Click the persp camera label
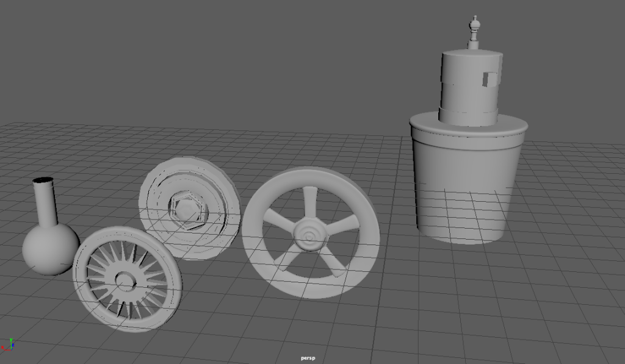This screenshot has width=625, height=364. 308,358
